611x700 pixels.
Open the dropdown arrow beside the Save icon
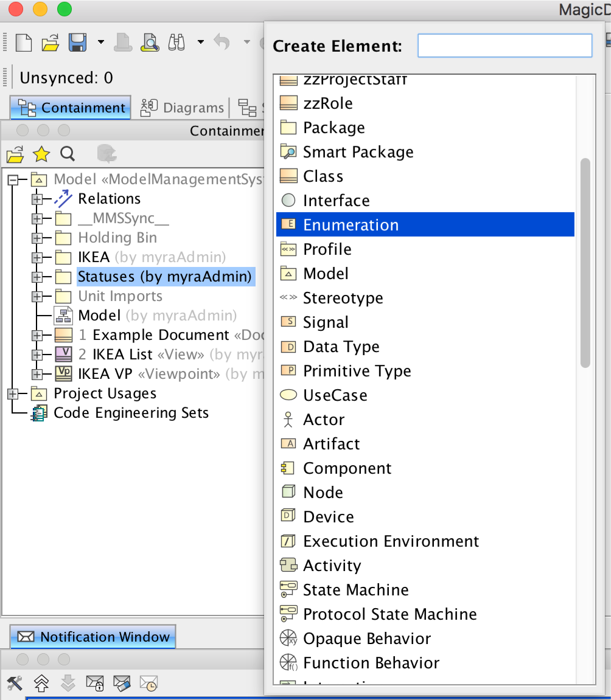pos(101,43)
